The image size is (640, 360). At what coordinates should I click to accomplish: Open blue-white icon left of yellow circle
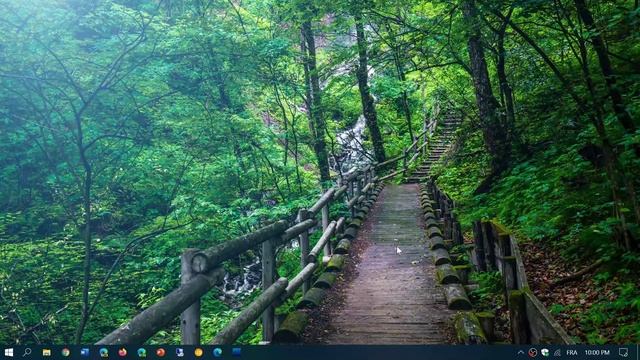click(x=180, y=352)
